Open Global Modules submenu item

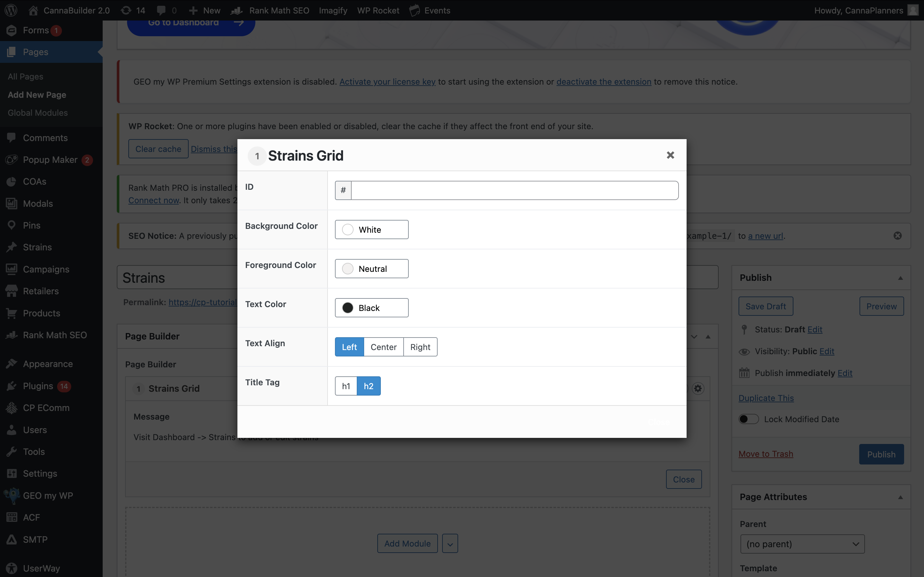click(x=38, y=113)
